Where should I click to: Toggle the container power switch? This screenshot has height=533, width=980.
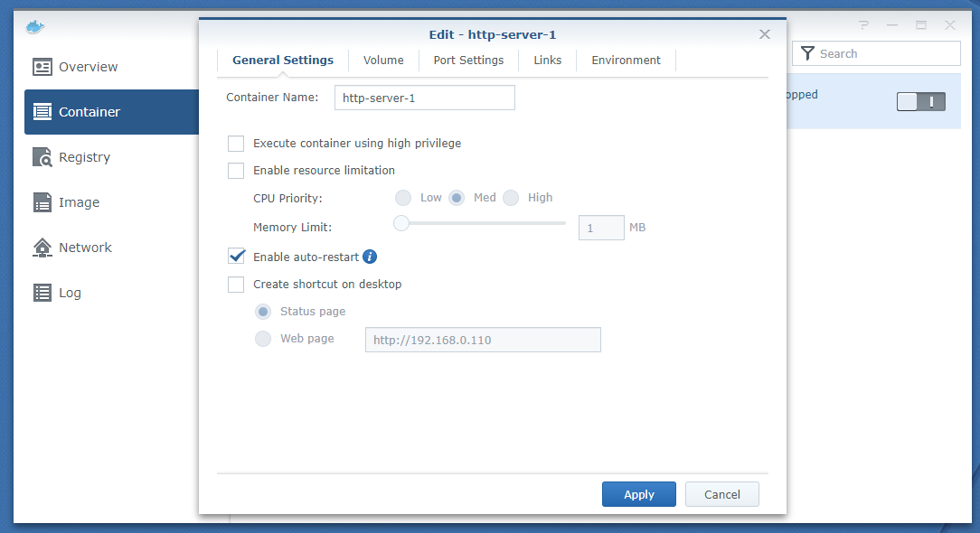point(920,101)
